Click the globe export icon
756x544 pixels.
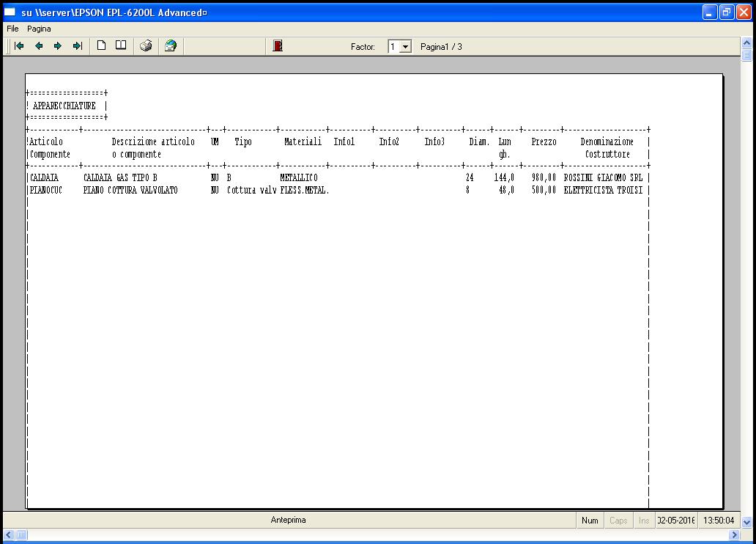171,46
